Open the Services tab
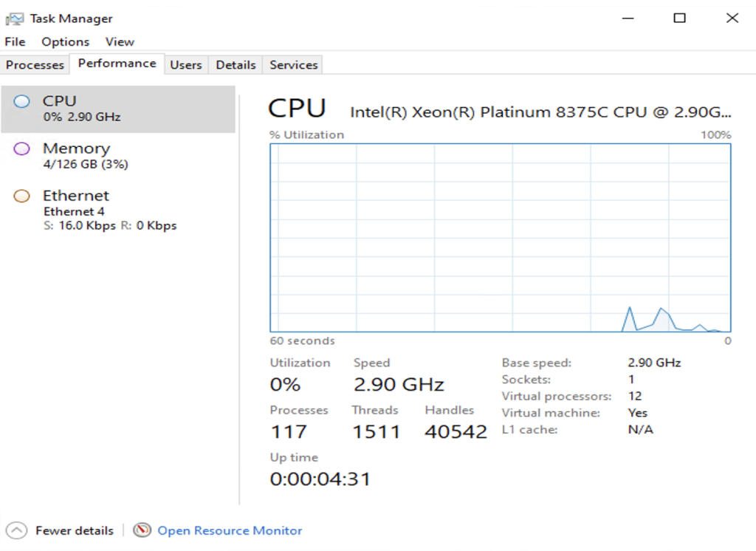Screen dimensions: 756x551 292,65
